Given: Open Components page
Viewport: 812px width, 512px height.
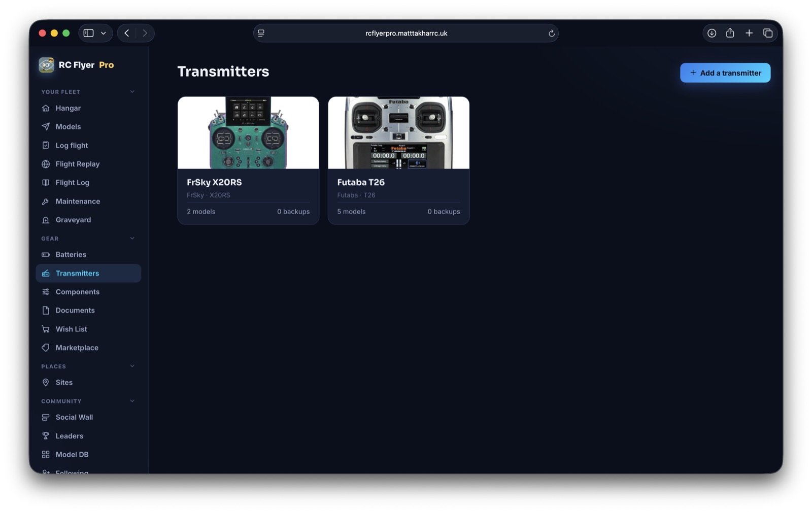Looking at the screenshot, I should tap(88, 292).
